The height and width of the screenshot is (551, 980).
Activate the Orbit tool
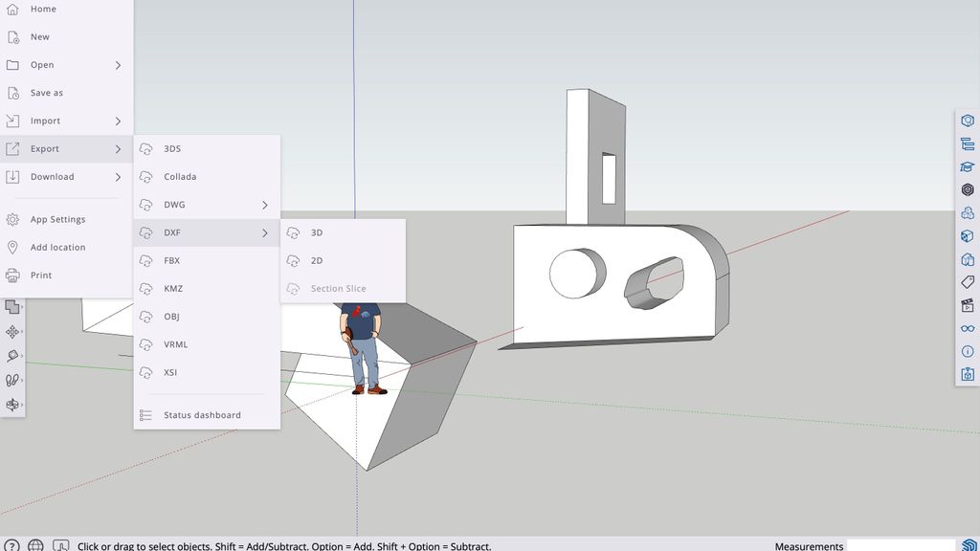(11, 403)
